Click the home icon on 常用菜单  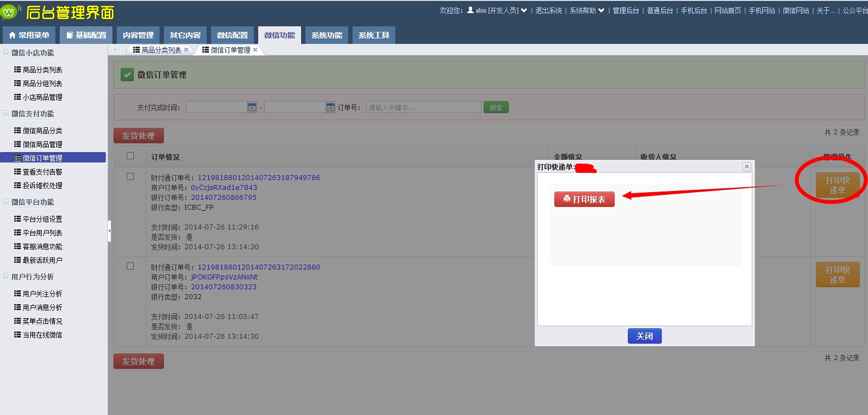click(x=12, y=35)
